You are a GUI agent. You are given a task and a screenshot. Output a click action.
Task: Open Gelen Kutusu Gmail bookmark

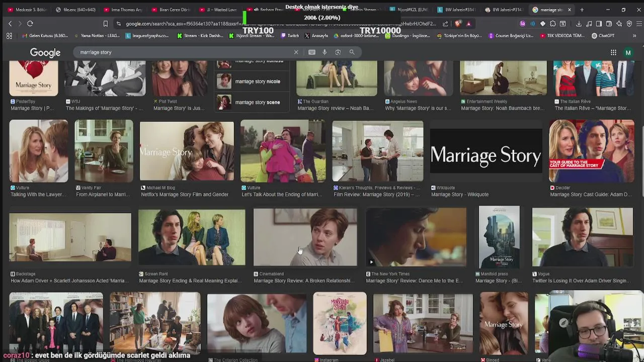pos(45,36)
